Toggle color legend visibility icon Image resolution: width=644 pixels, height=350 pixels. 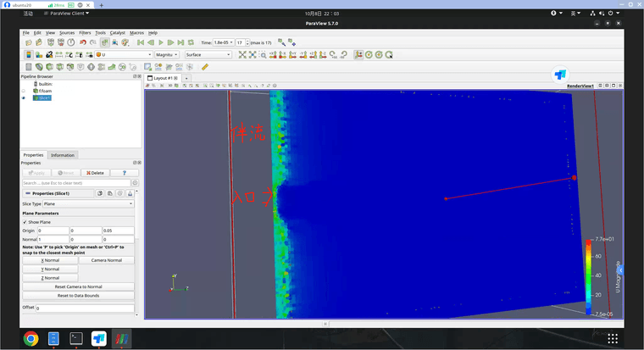28,55
